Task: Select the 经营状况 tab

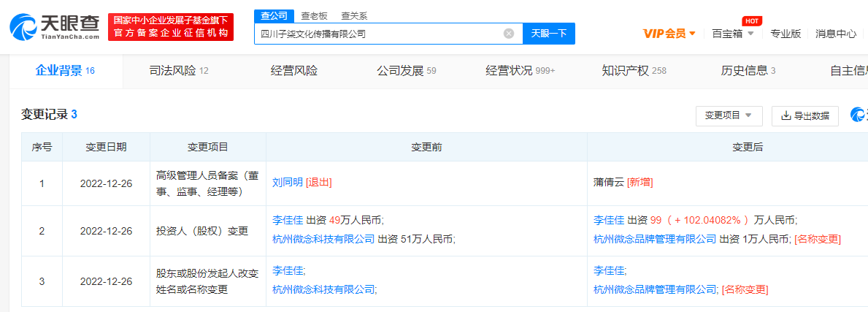Action: 520,71
